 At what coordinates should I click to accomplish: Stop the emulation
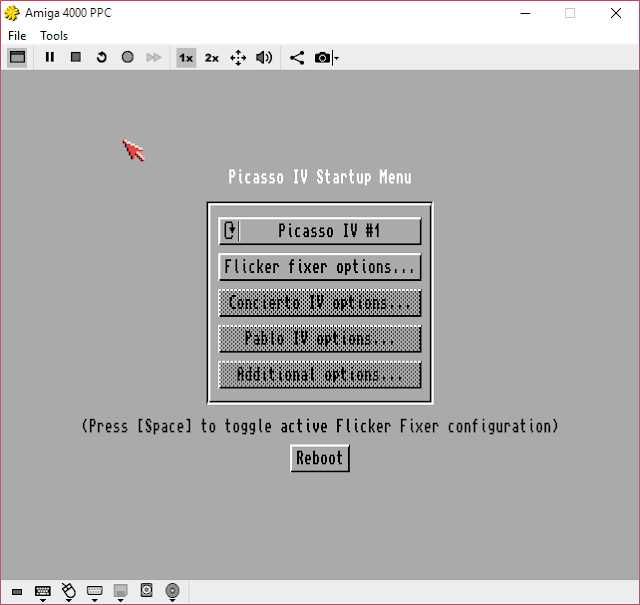[76, 57]
